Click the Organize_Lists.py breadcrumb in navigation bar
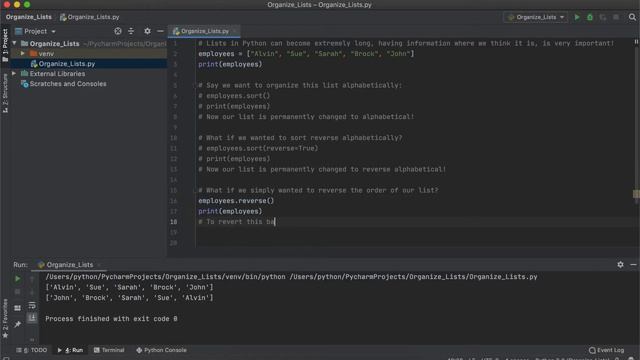Image resolution: width=640 pixels, height=360 pixels. pos(90,17)
